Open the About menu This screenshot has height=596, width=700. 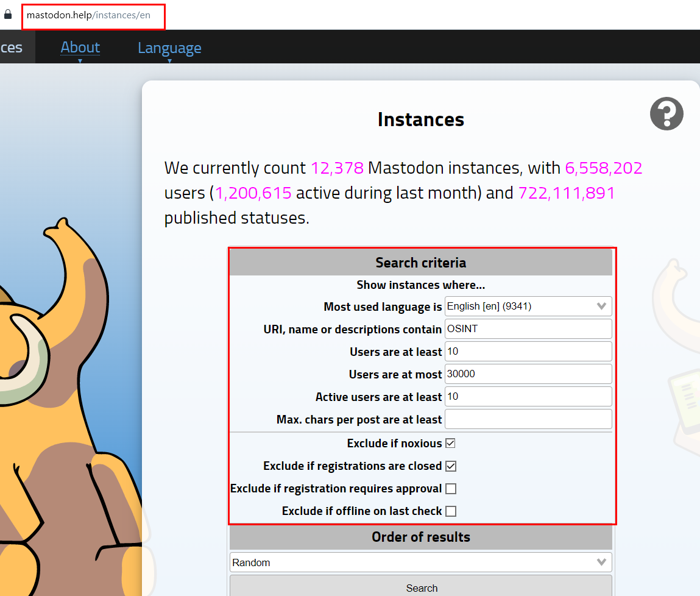point(80,48)
